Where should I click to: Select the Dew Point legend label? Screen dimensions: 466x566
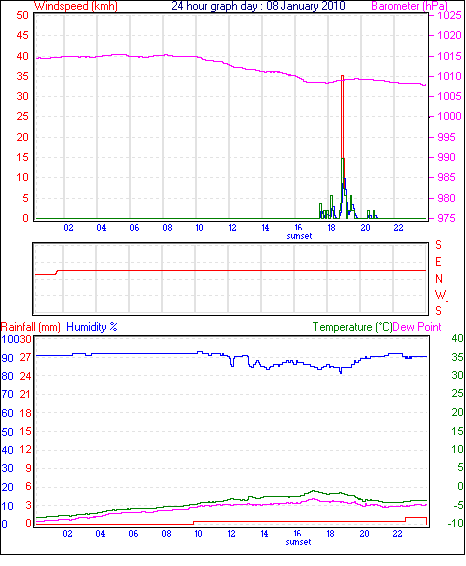(417, 327)
